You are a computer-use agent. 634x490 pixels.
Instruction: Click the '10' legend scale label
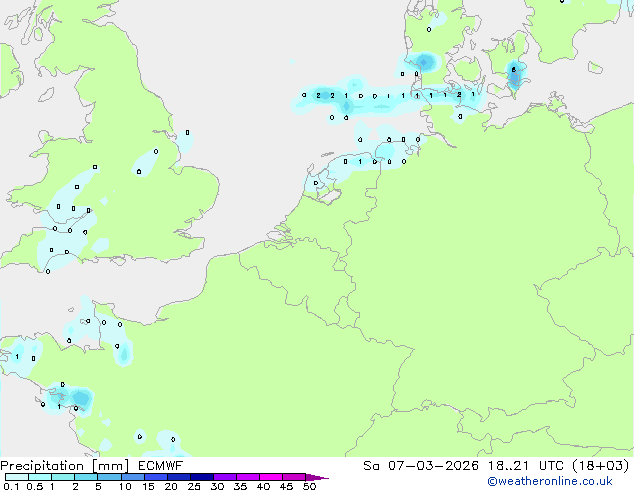tap(125, 486)
